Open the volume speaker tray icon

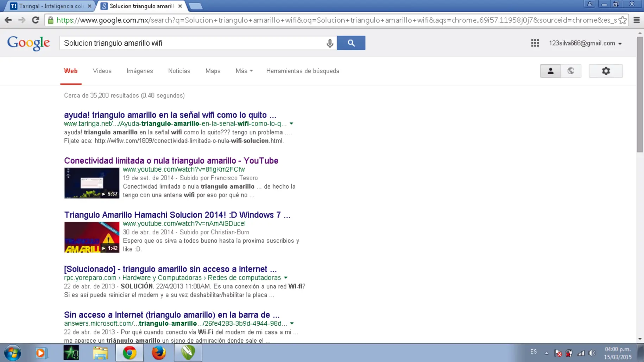592,353
